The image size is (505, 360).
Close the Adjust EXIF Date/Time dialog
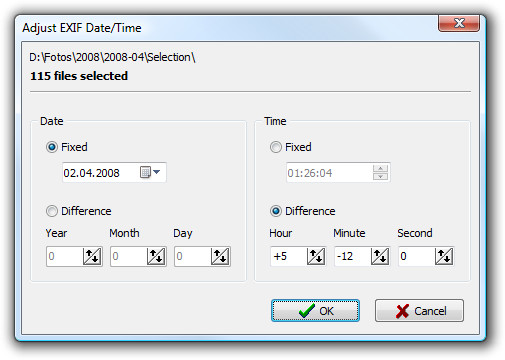click(x=459, y=23)
